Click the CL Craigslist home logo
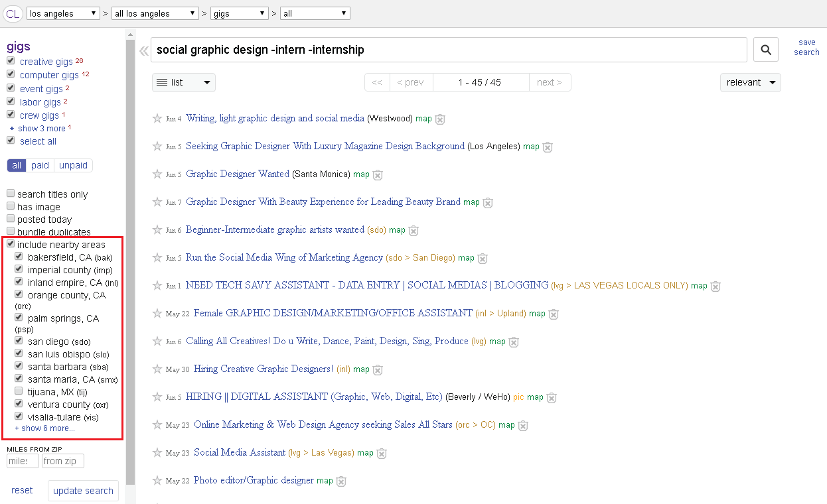 (x=13, y=13)
